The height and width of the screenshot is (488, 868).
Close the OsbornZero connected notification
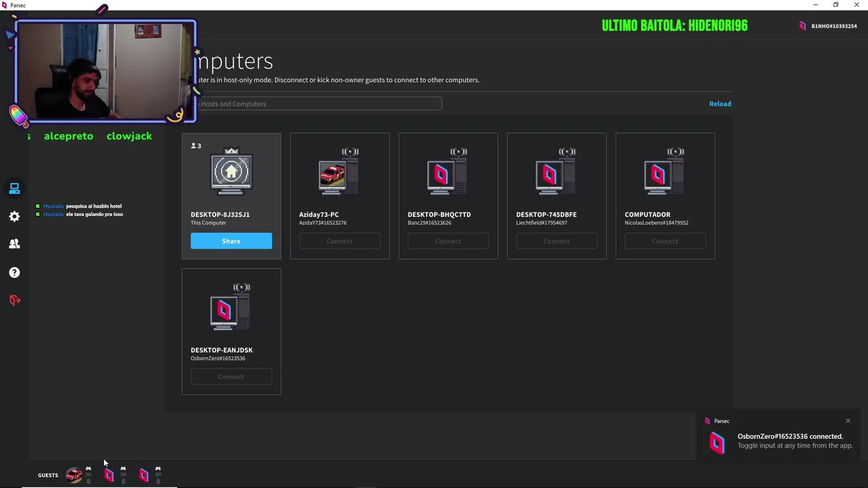(x=848, y=421)
